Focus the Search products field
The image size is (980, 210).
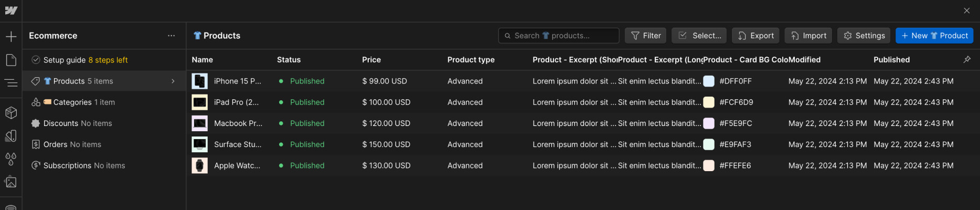[x=559, y=36]
